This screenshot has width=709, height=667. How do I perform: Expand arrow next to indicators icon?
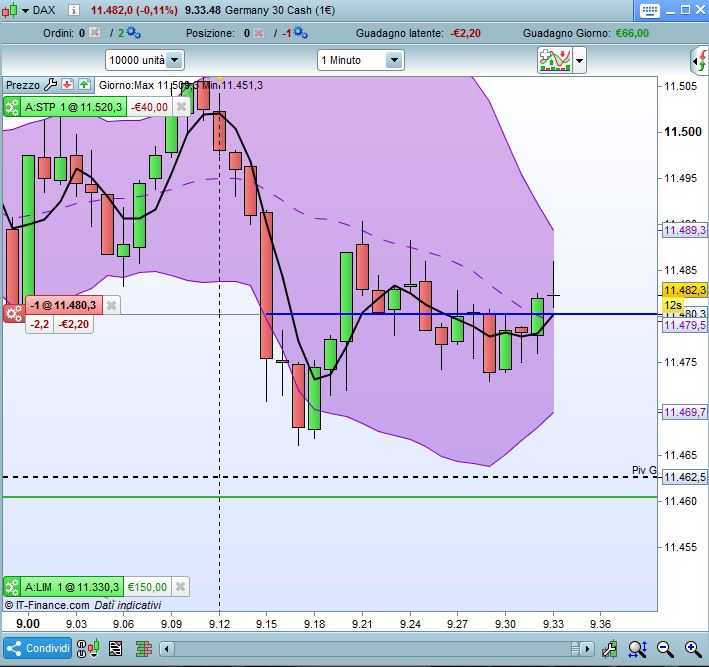tap(579, 60)
